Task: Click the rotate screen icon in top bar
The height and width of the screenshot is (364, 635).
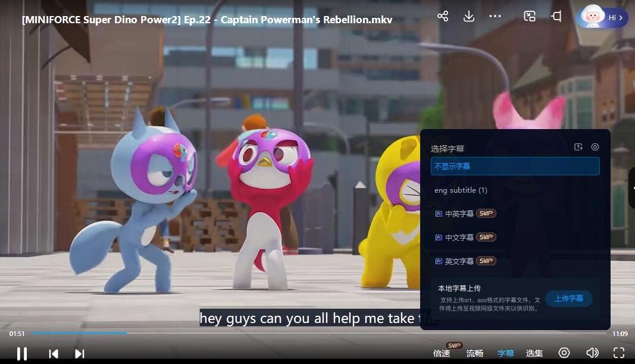Action: [x=556, y=16]
